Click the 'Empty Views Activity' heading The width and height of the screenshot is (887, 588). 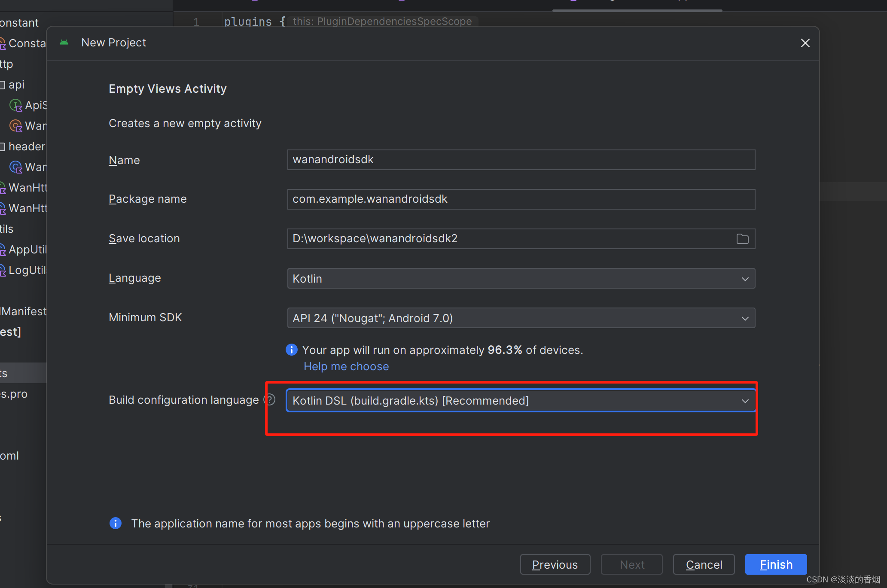[x=168, y=88]
